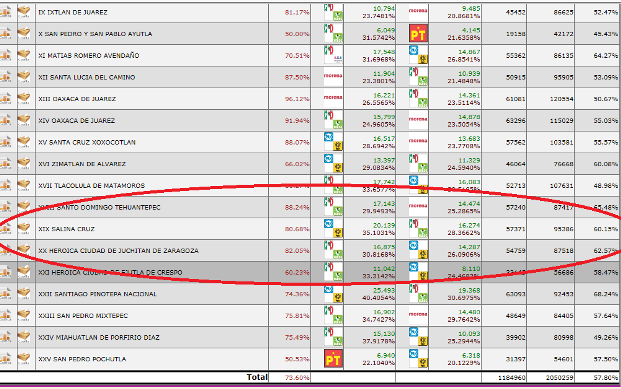Viewport: 621px width, 389px height.
Task: Click the box icon for XXII Santiago Pinotepa Nacional
Action: pos(24,294)
